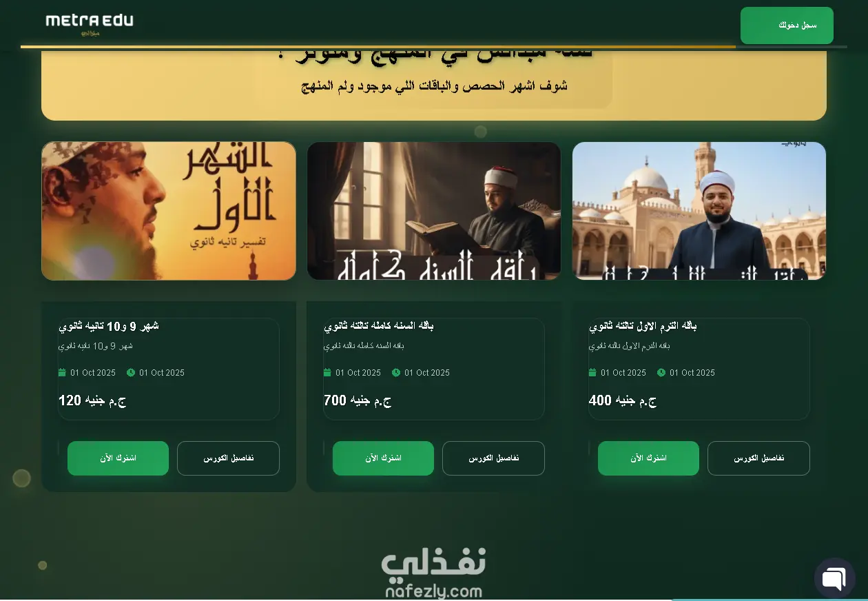This screenshot has width=868, height=601.
Task: Click clock icon on the 400 course card
Action: pyautogui.click(x=661, y=373)
